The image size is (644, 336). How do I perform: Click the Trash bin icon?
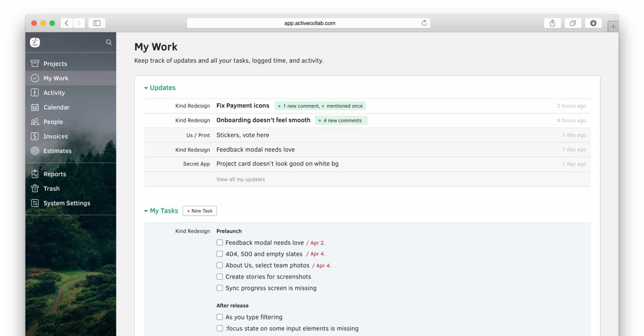click(x=35, y=188)
